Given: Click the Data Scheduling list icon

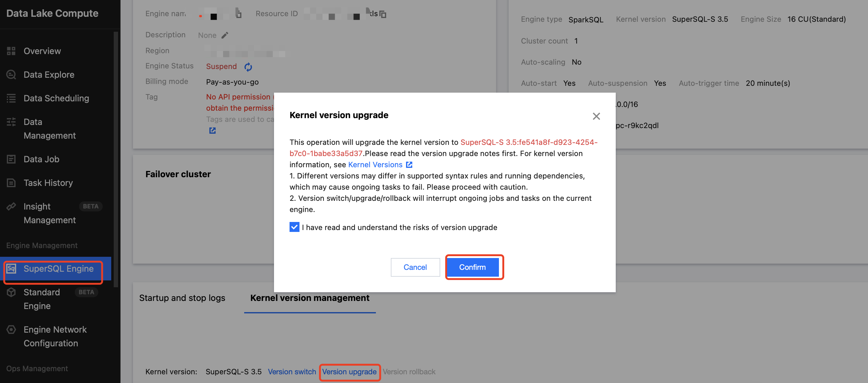Looking at the screenshot, I should click(11, 98).
